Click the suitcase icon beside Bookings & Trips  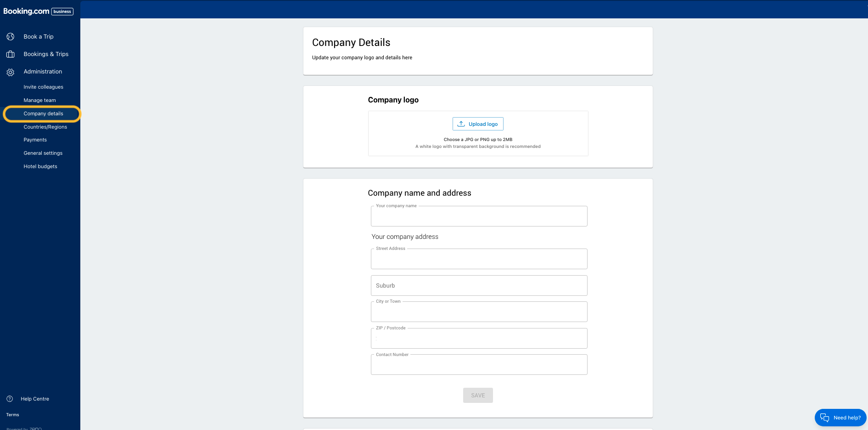[x=11, y=54]
